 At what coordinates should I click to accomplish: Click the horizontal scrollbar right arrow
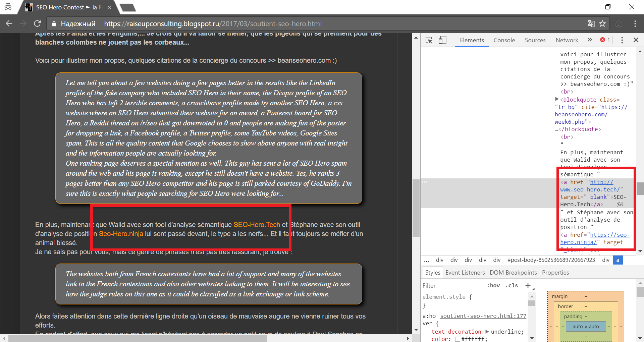(408, 338)
